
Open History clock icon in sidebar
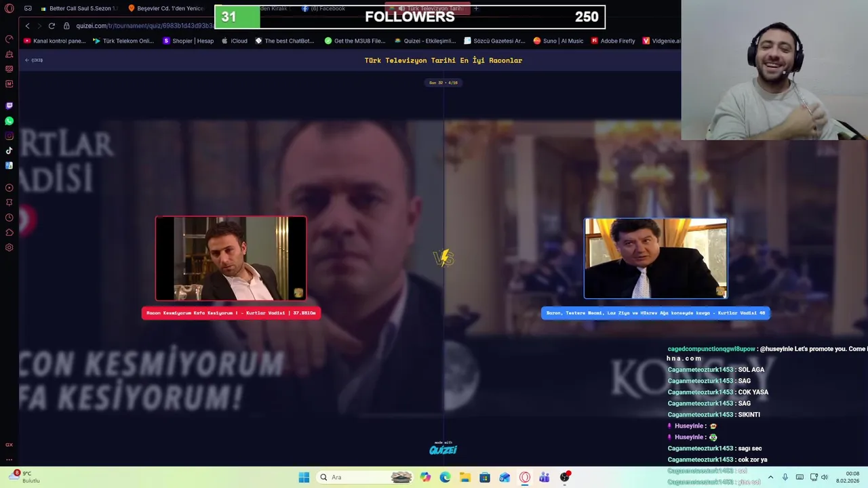[9, 218]
